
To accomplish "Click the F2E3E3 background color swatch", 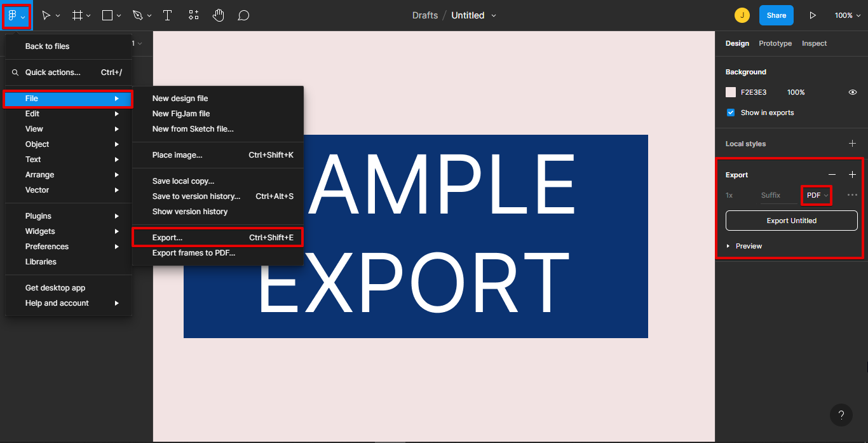I will click(x=731, y=92).
